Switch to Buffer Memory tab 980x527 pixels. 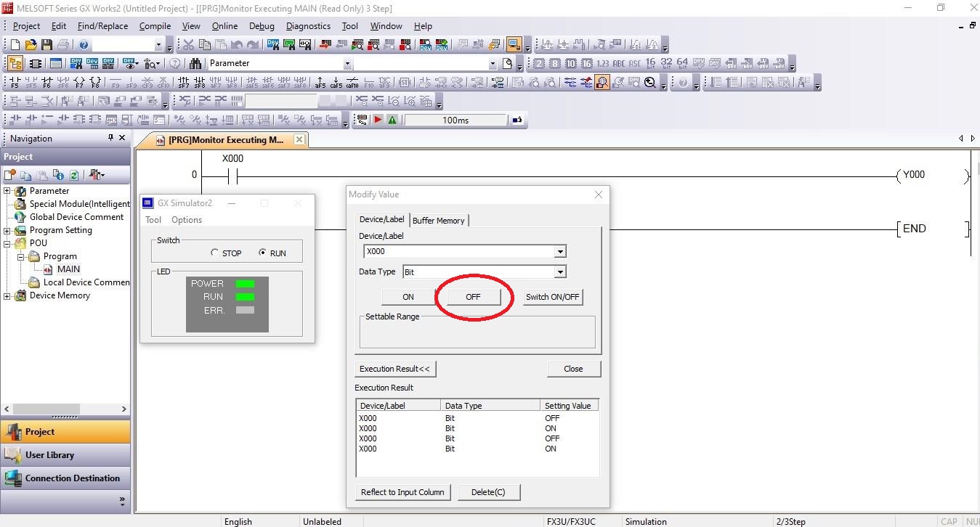(x=439, y=221)
